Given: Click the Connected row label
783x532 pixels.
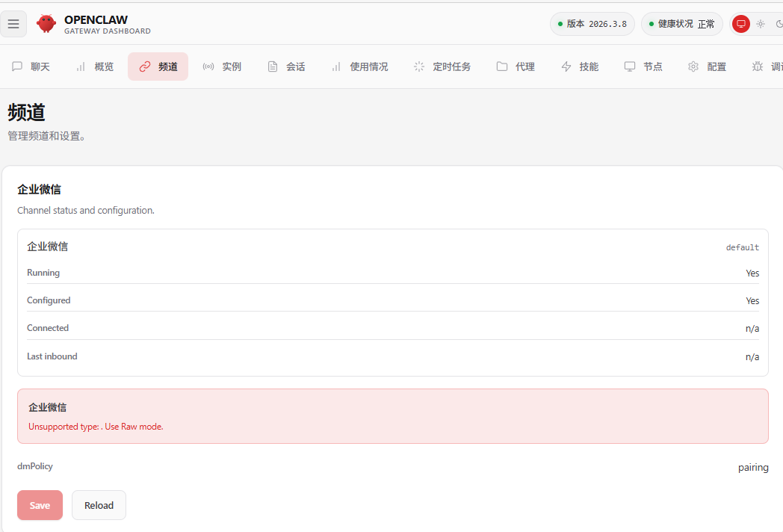Looking at the screenshot, I should tap(48, 328).
